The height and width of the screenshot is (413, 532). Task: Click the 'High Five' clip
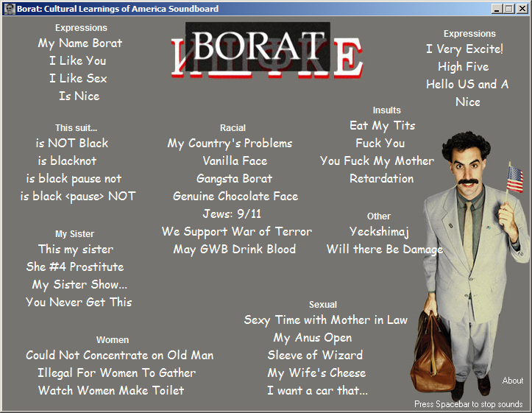[x=464, y=67]
